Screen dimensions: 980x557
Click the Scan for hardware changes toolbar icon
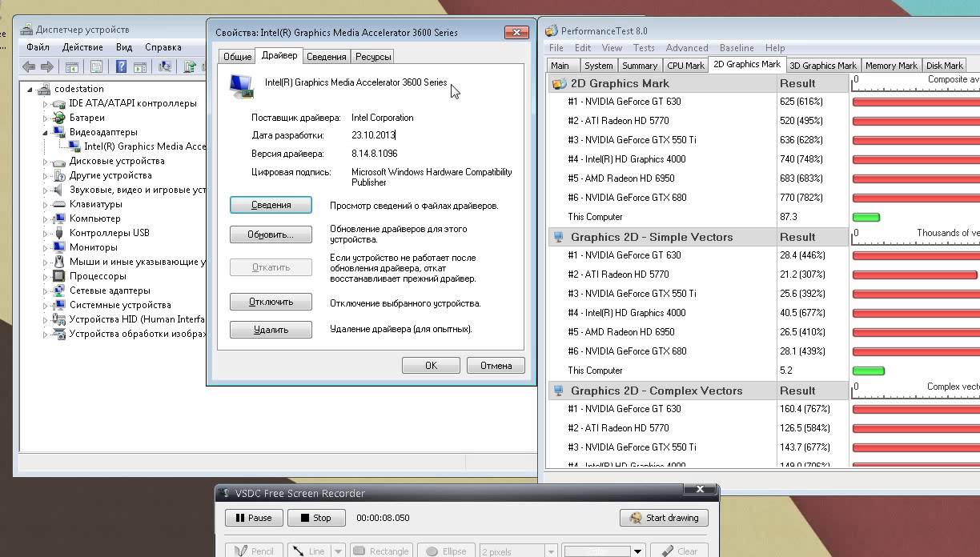[x=165, y=67]
